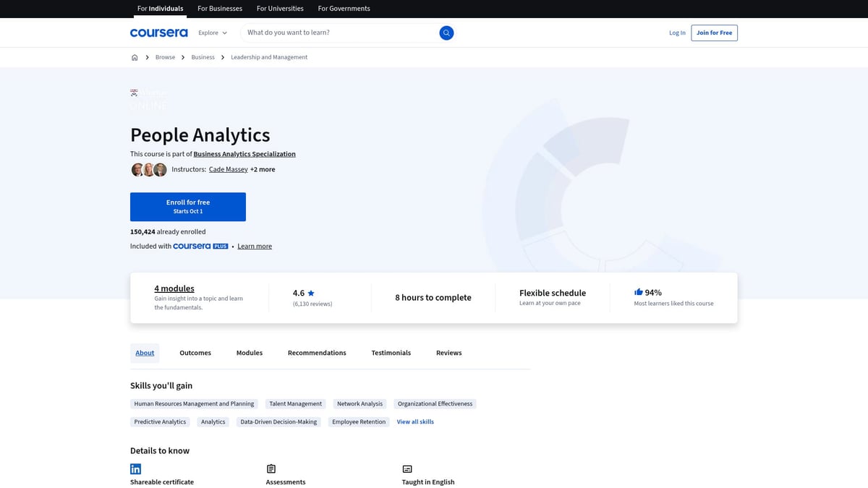This screenshot has width=868, height=488.
Task: Open the Business Analytics Specialization link
Action: (x=244, y=154)
